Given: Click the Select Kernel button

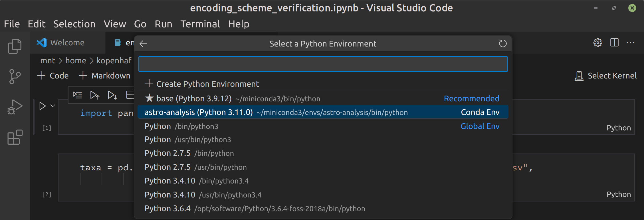Looking at the screenshot, I should click(x=605, y=76).
